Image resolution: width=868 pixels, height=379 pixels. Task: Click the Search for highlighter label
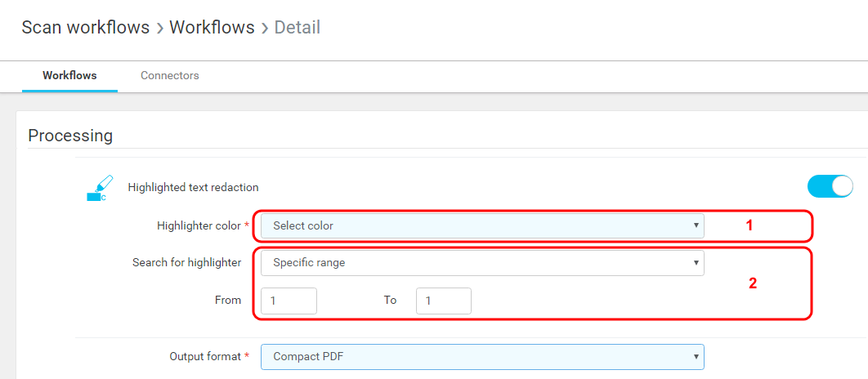pos(186,263)
